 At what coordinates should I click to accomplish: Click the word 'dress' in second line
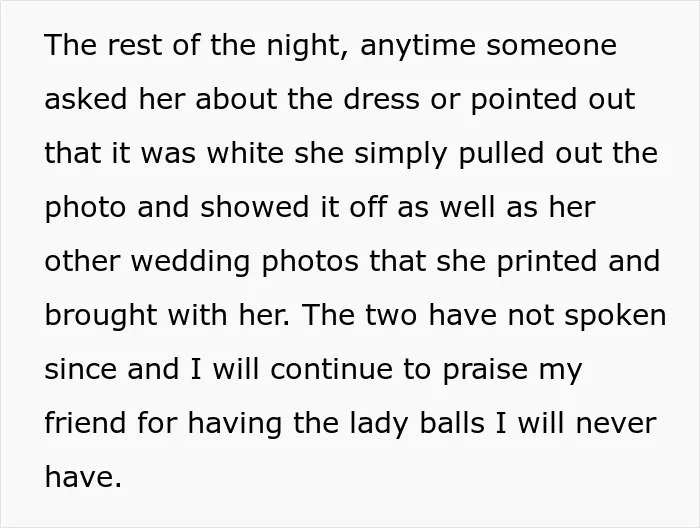[382, 99]
